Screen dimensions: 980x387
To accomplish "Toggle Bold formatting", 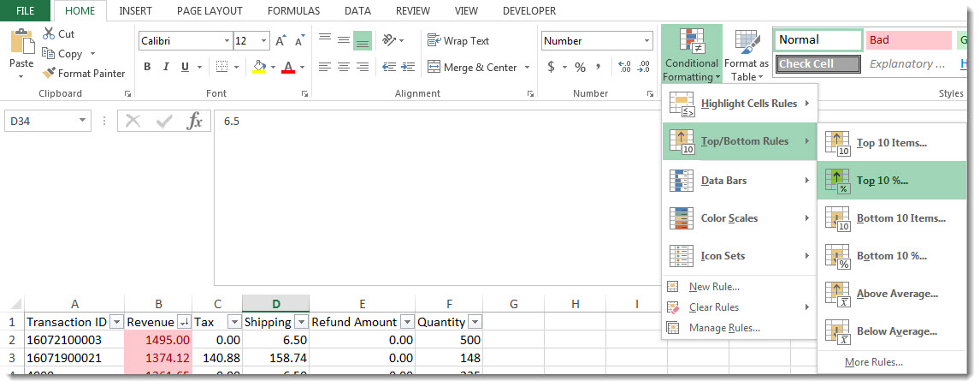I will [147, 67].
